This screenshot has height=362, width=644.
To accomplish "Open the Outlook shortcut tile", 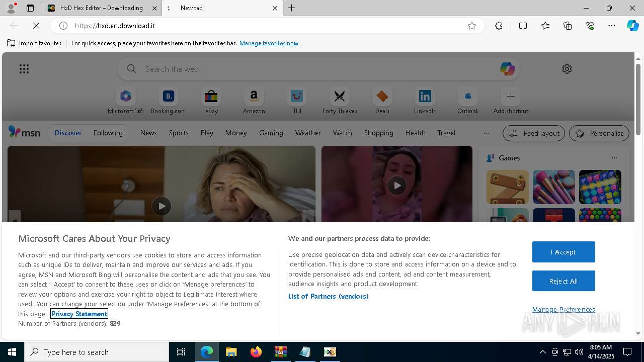I will click(x=468, y=101).
